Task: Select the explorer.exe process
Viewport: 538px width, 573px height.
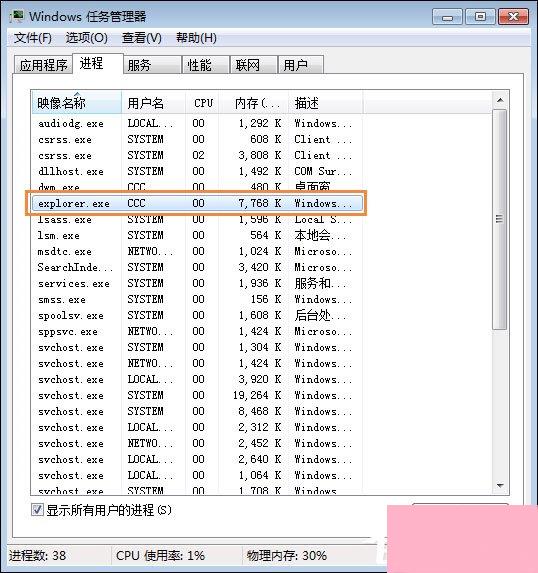Action: click(197, 203)
